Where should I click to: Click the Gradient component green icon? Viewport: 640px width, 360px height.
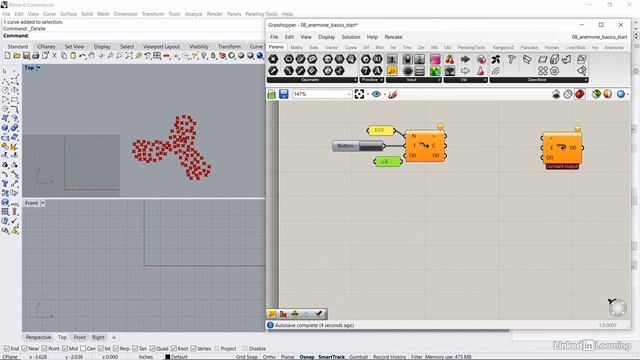pyautogui.click(x=435, y=71)
